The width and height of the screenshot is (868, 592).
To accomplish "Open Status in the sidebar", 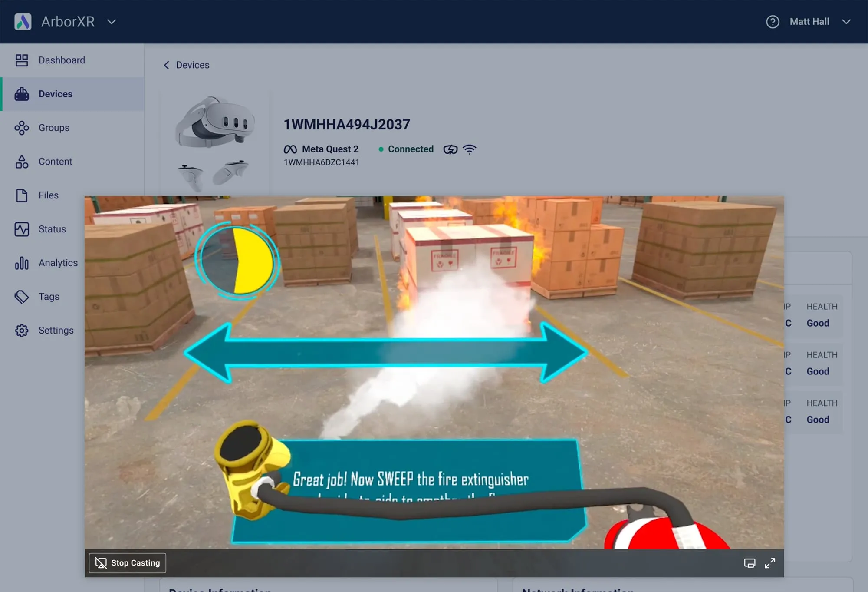I will coord(52,229).
